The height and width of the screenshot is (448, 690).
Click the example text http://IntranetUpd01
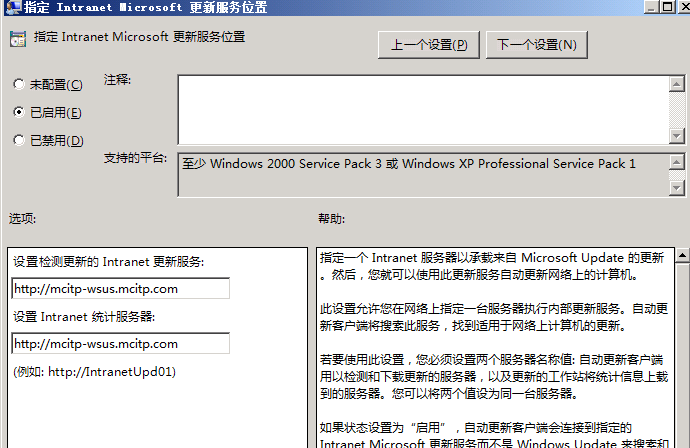click(110, 372)
